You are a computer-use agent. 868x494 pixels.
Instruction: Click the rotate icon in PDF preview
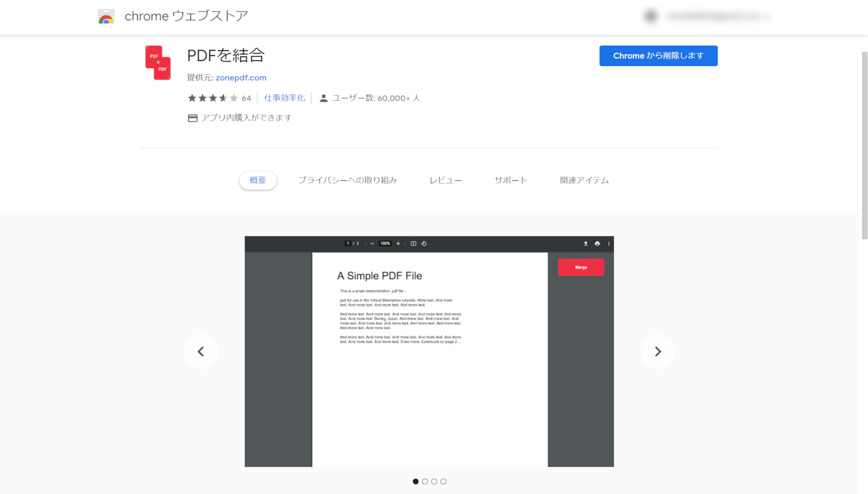424,243
